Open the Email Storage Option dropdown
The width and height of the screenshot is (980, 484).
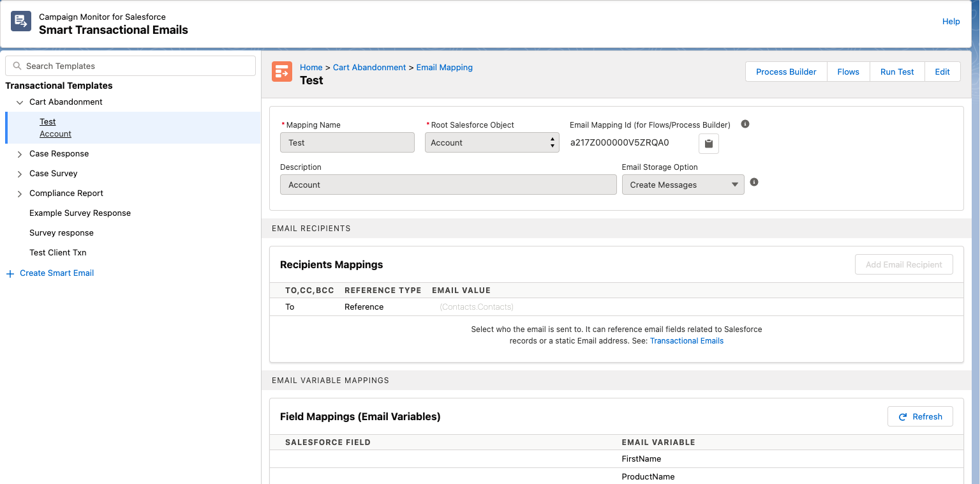click(x=683, y=185)
